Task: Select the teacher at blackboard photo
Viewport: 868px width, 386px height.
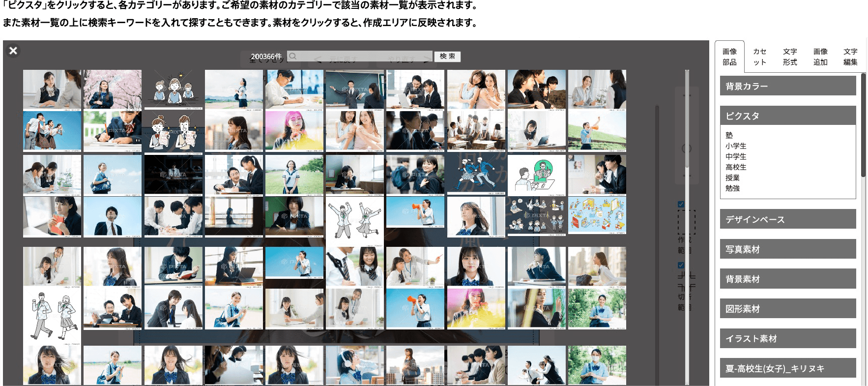Action: coord(355,89)
